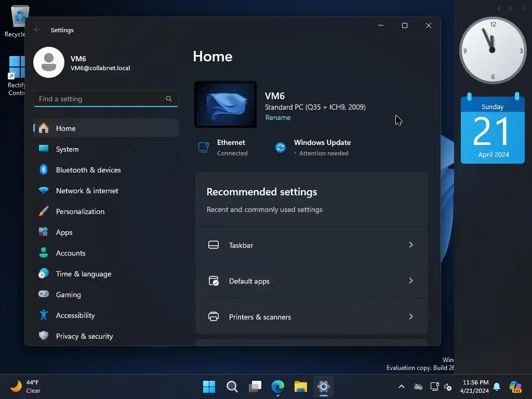Image resolution: width=532 pixels, height=399 pixels.
Task: Select Gaming label in sidebar
Action: [69, 295]
